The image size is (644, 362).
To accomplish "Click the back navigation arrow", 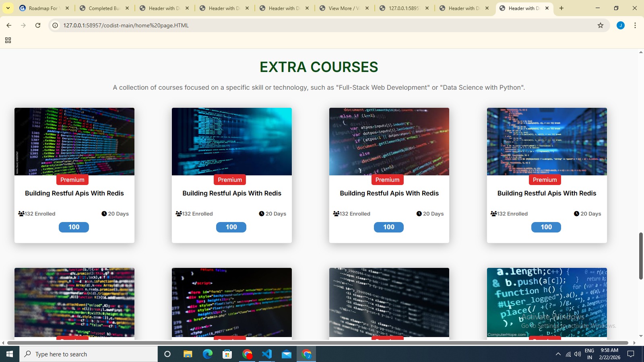I will [9, 25].
